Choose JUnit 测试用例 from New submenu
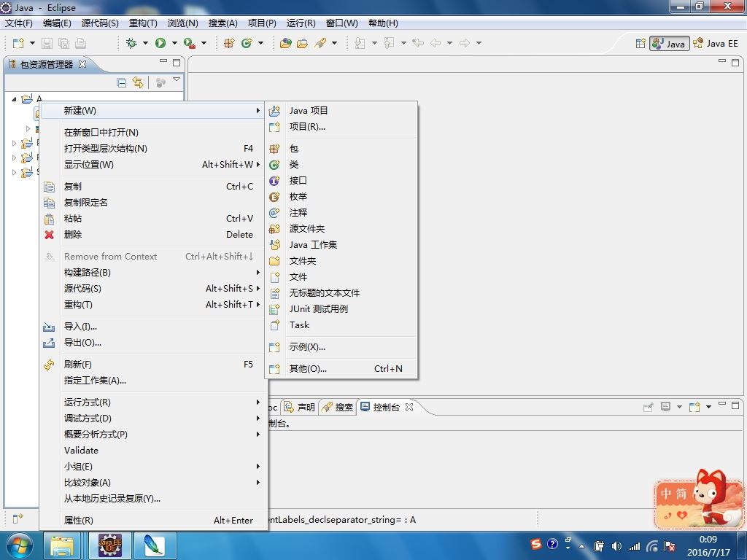 coord(341,309)
